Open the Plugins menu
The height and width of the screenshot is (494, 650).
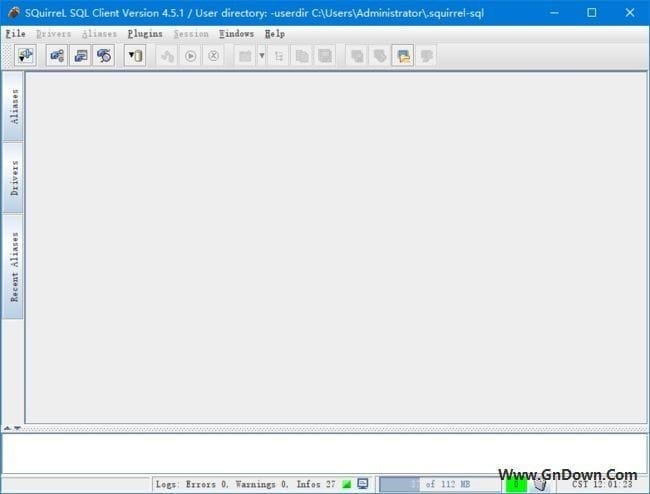[x=145, y=33]
